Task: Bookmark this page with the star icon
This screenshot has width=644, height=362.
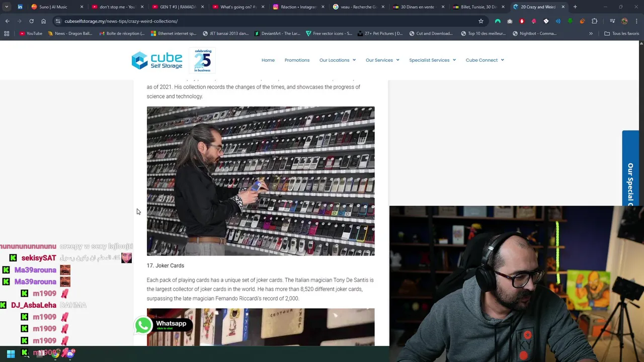Action: click(481, 21)
